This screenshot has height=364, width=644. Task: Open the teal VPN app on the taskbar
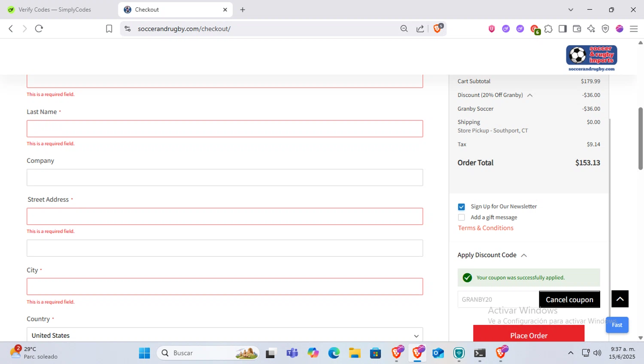459,353
